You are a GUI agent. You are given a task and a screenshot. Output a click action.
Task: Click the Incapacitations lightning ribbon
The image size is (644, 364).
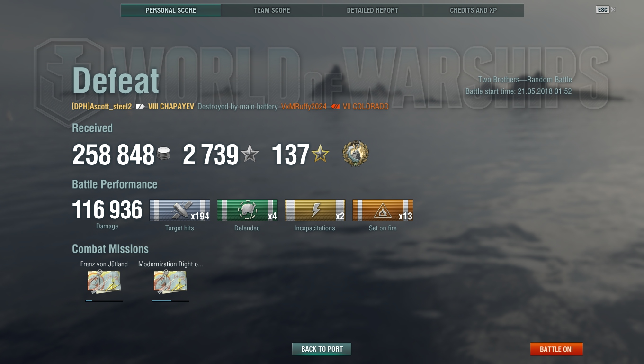click(315, 210)
